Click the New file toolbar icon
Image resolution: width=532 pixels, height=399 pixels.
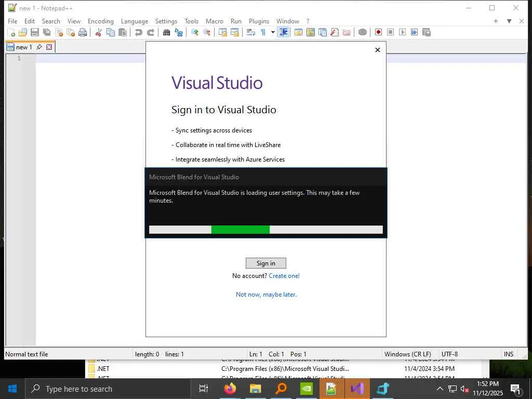click(x=11, y=32)
